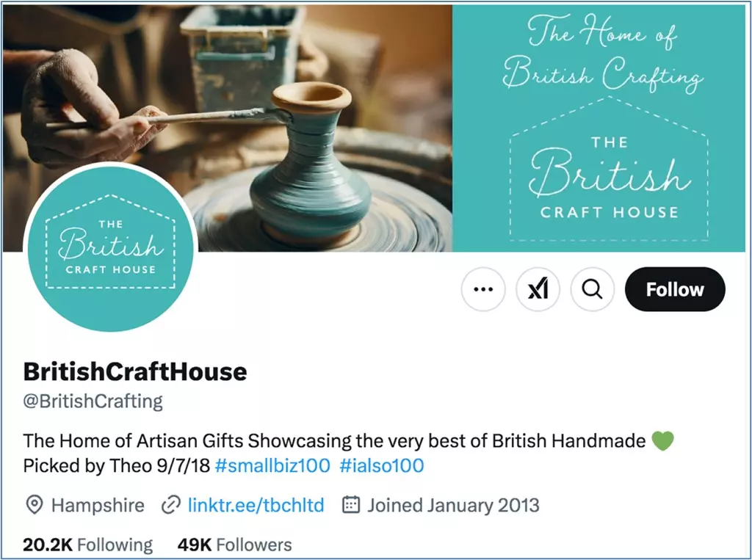Follow the BritishCraftHouse account

675,289
